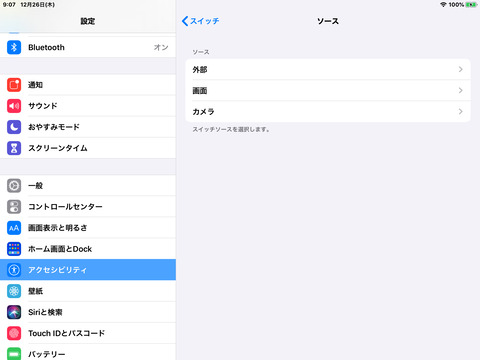Viewport: 480px width, 360px height.
Task: Tap the 一般 gear icon
Action: (x=14, y=186)
